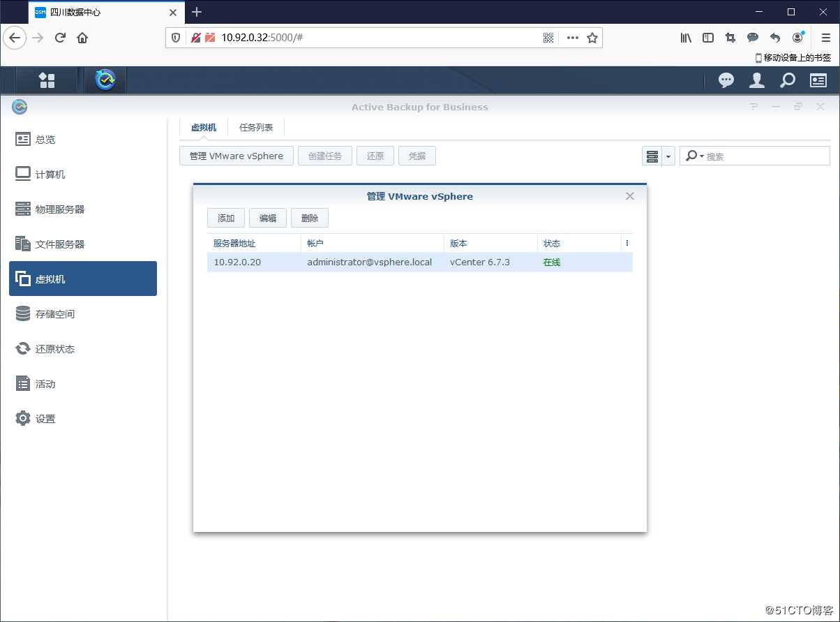Open a new browser tab
Viewport: 840px width, 622px height.
[197, 12]
